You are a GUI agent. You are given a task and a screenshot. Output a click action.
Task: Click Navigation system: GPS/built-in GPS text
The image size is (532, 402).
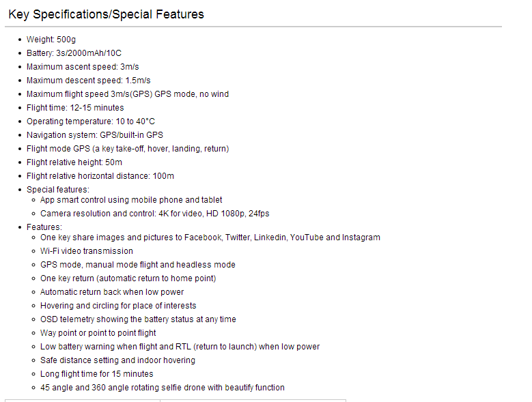tap(95, 135)
